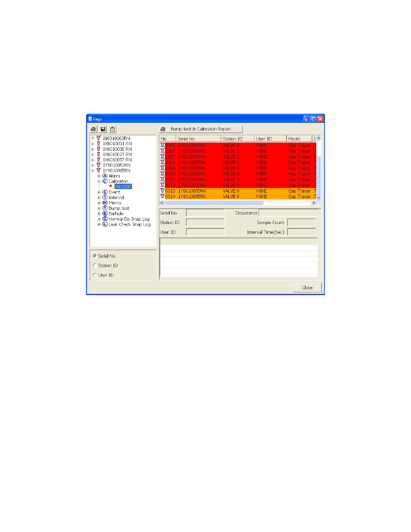Click the Alarm 'A' circle icon

pyautogui.click(x=105, y=176)
